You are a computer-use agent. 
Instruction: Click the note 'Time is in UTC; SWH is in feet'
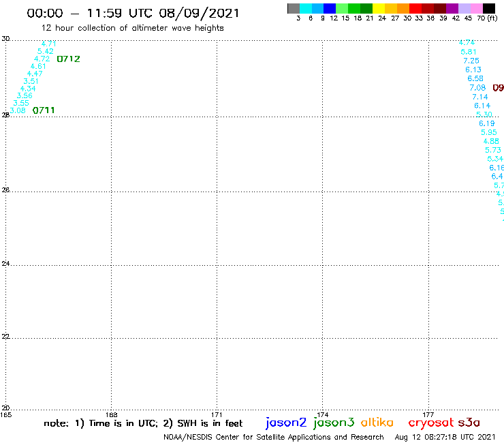point(143,423)
